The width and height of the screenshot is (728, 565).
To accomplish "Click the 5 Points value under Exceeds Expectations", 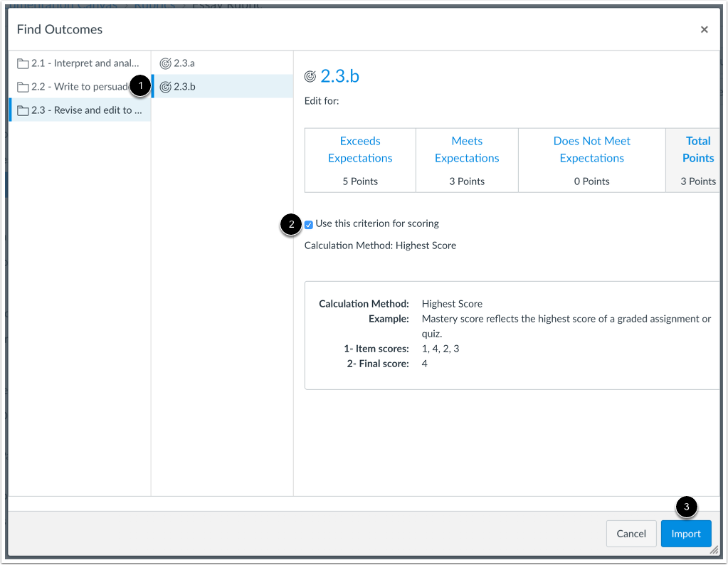I will tap(360, 181).
